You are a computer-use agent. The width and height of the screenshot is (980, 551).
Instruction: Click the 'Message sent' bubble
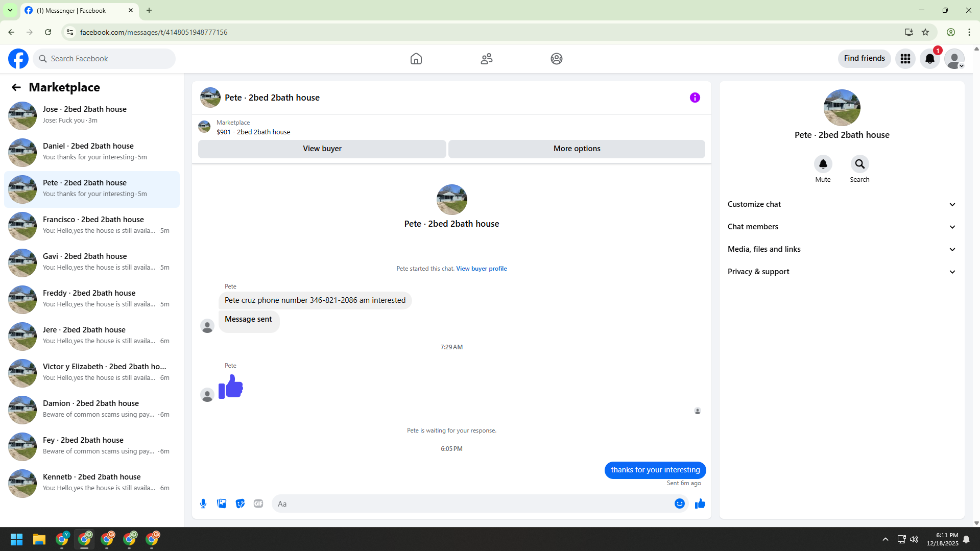coord(249,321)
